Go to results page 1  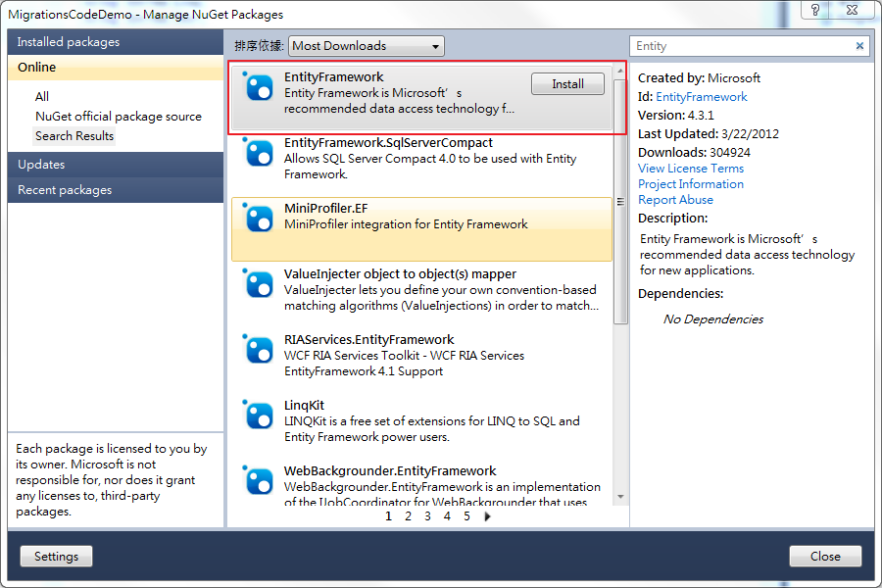point(388,516)
